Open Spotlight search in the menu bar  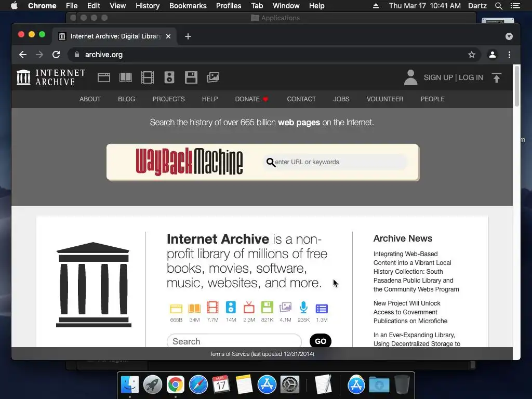point(498,6)
